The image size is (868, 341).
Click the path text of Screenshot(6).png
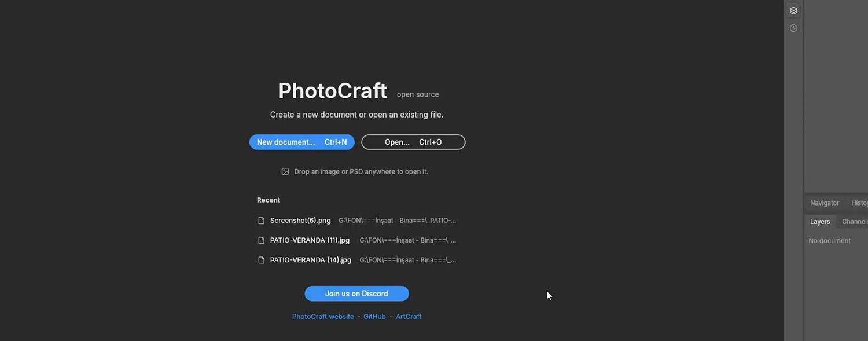(398, 221)
